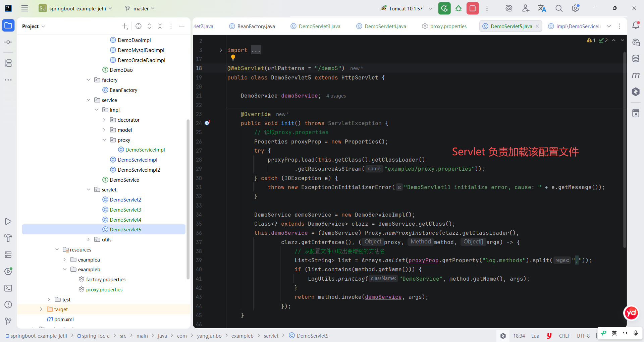Screen dimensions: 644x342
Task: Expand all in the Project tree
Action: point(149,26)
